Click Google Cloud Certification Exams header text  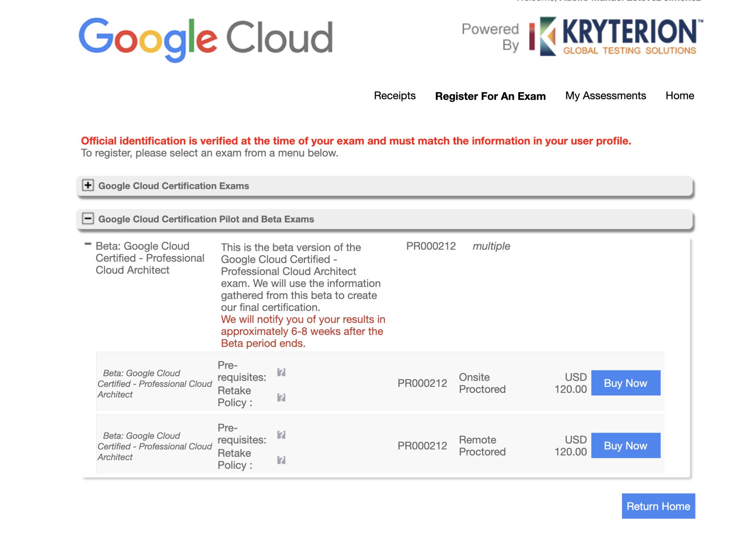(173, 186)
